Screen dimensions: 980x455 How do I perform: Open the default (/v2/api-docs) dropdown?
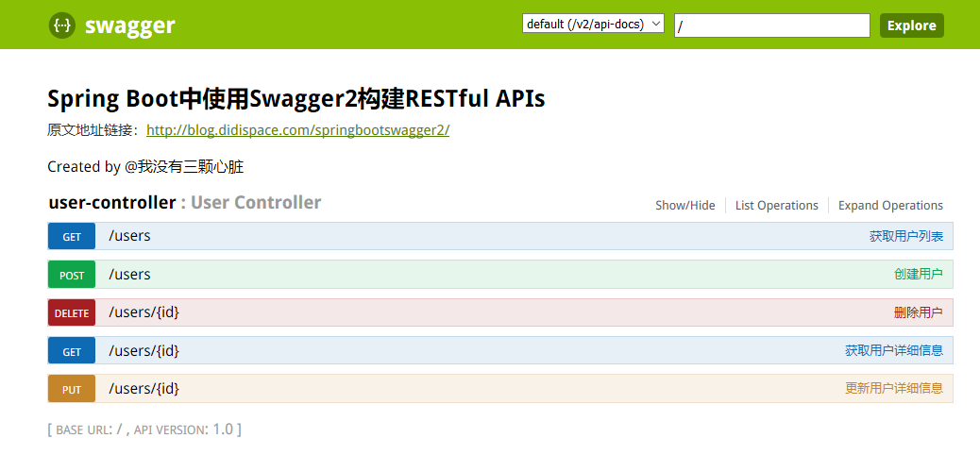[593, 25]
